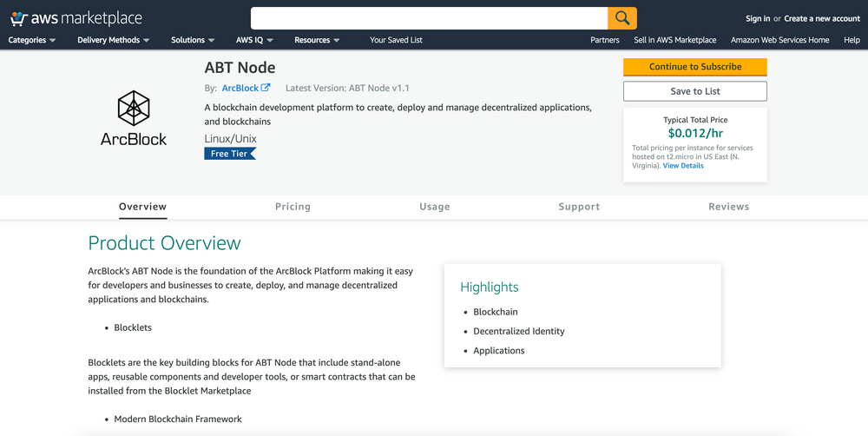Click the Save to List button

[695, 91]
